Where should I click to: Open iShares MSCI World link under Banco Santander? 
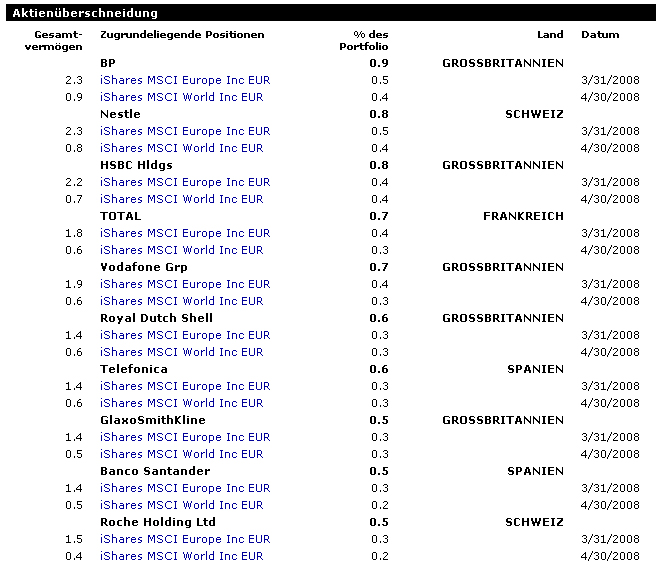(182, 505)
